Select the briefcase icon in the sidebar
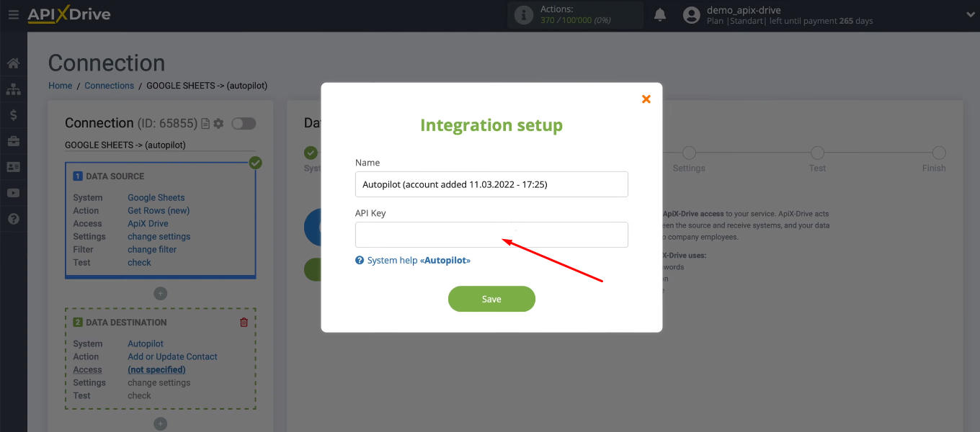The image size is (980, 432). click(x=13, y=140)
